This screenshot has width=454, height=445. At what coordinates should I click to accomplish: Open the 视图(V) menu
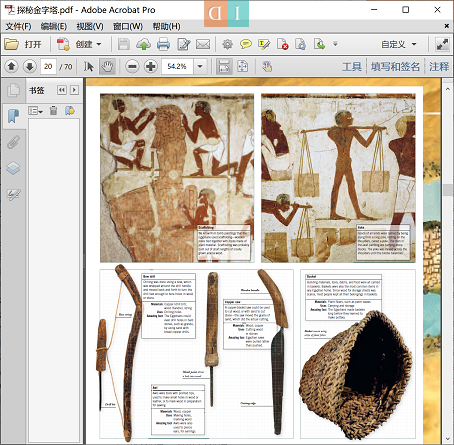[x=90, y=26]
